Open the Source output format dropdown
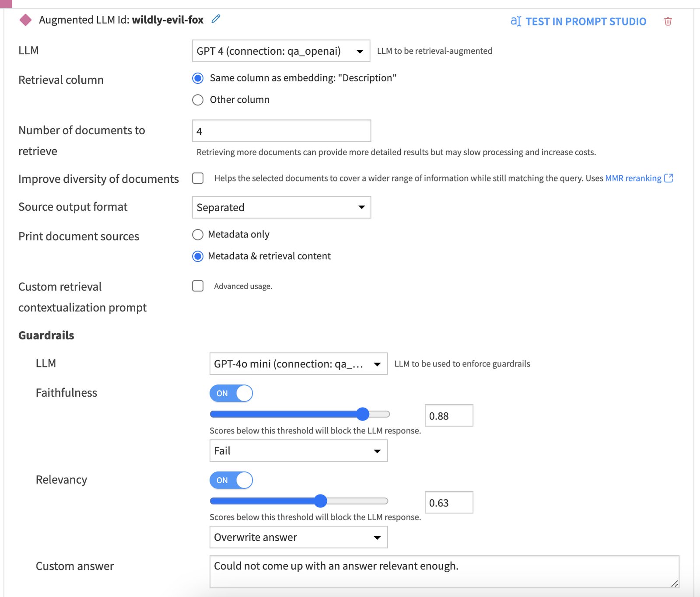700x597 pixels. [281, 207]
